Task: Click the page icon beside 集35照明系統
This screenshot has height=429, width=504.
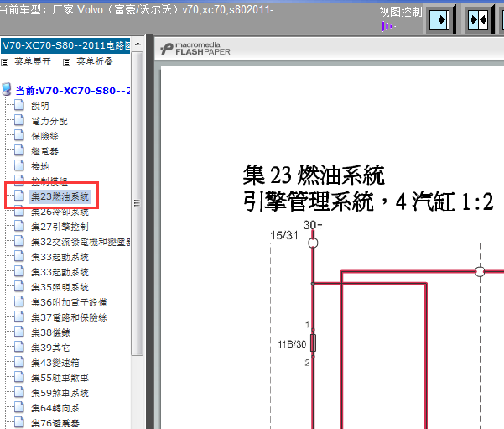Action: (19, 286)
